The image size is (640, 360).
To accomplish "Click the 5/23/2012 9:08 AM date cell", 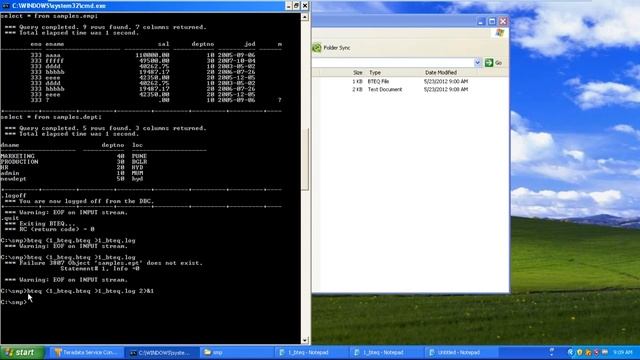I will pyautogui.click(x=446, y=89).
